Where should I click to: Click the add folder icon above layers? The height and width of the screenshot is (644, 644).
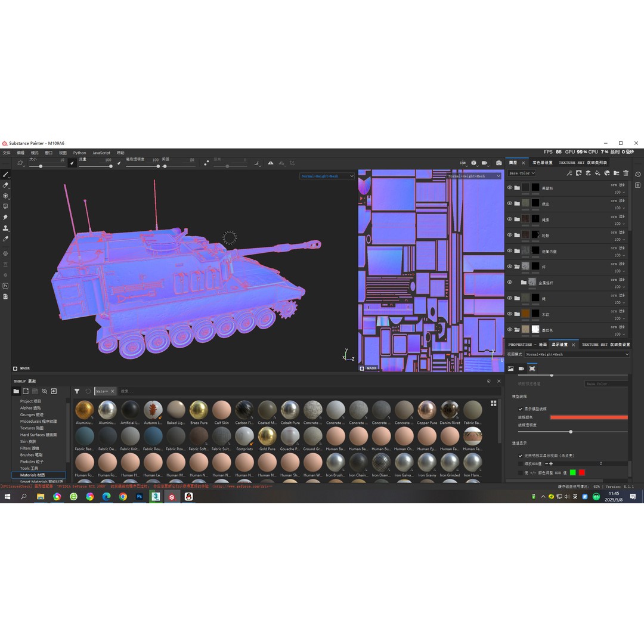coord(617,174)
